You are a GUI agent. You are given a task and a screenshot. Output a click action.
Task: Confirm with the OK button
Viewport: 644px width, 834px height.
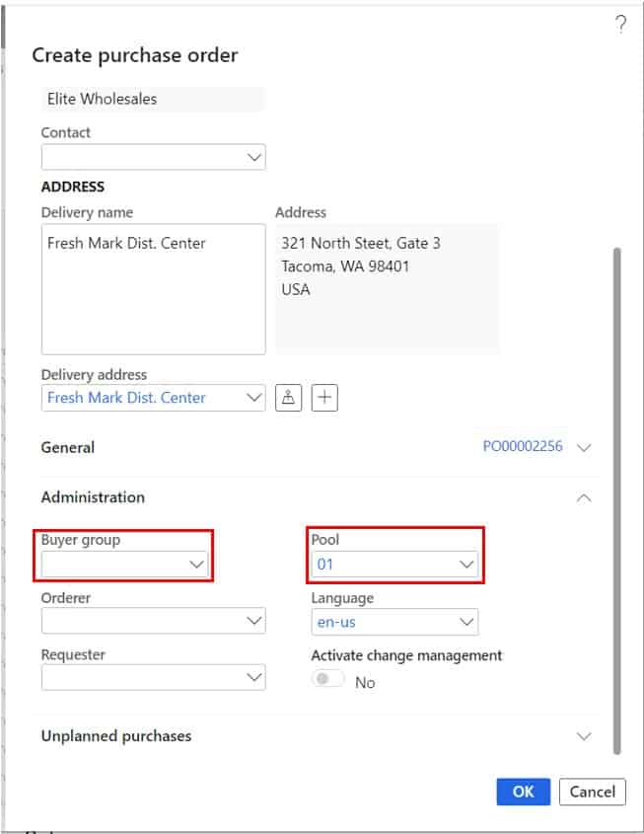523,792
